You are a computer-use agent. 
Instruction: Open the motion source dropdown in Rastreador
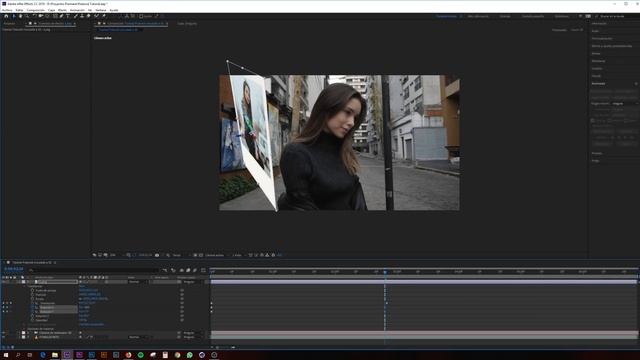(624, 104)
